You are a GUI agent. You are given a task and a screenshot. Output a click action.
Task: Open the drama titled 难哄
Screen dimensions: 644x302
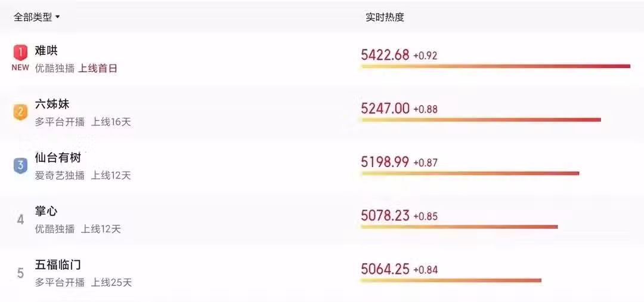[x=46, y=51]
